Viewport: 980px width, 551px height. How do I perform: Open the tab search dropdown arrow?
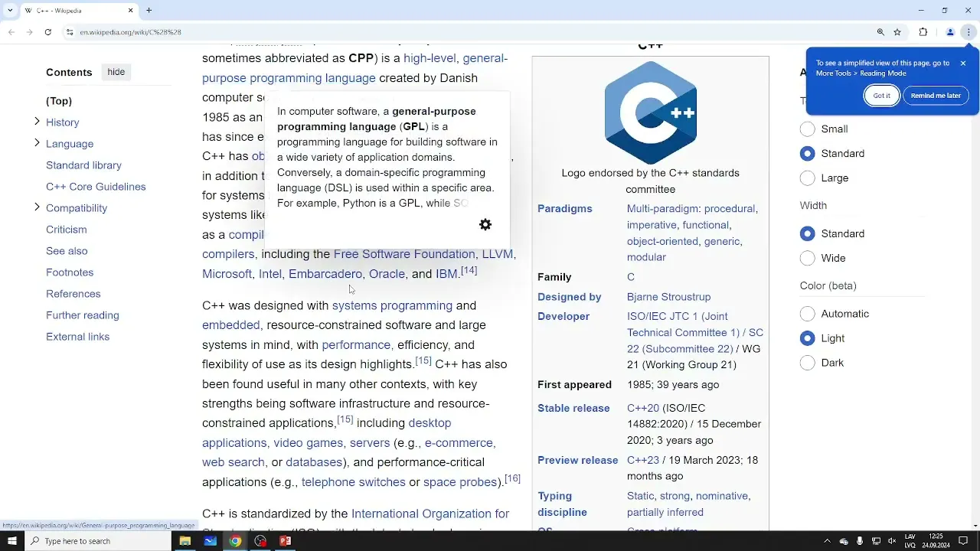[x=10, y=11]
